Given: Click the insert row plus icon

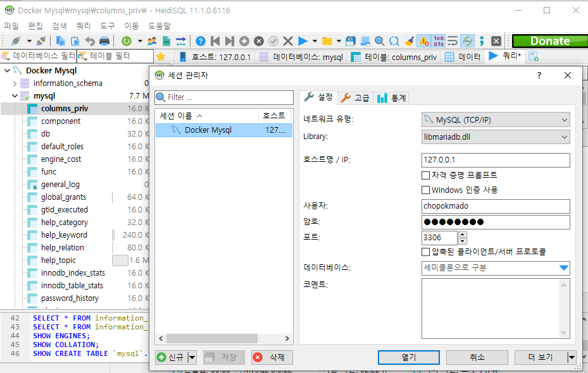Looking at the screenshot, I should (244, 41).
